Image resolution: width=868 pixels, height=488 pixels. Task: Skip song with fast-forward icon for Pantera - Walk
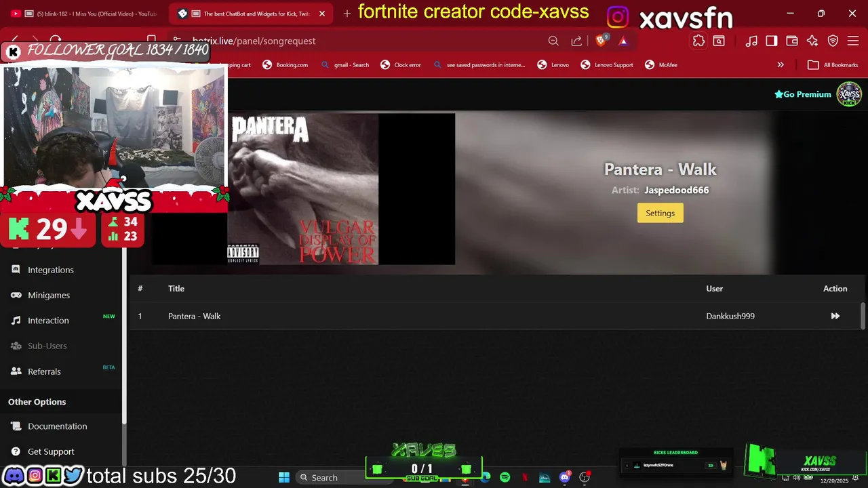[x=835, y=316]
